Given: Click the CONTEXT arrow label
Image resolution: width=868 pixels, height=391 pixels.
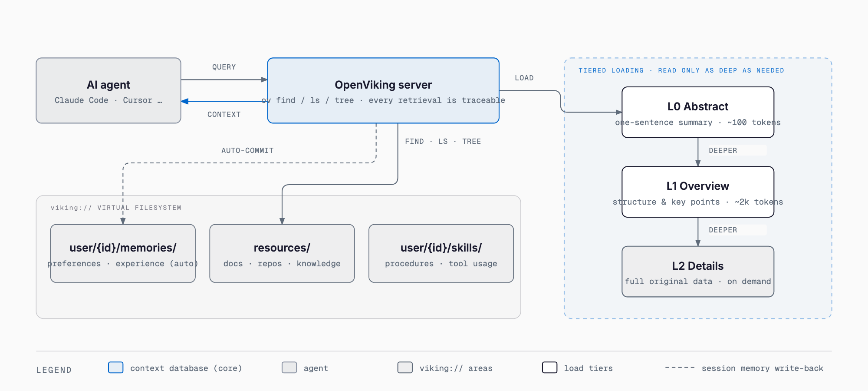Looking at the screenshot, I should pyautogui.click(x=224, y=114).
